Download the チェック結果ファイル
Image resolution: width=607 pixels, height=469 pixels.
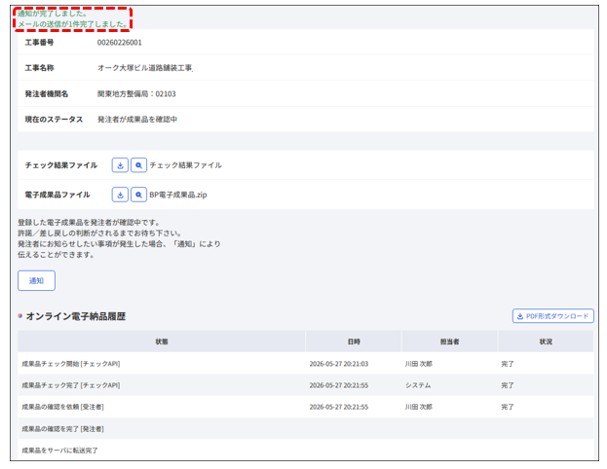point(120,165)
